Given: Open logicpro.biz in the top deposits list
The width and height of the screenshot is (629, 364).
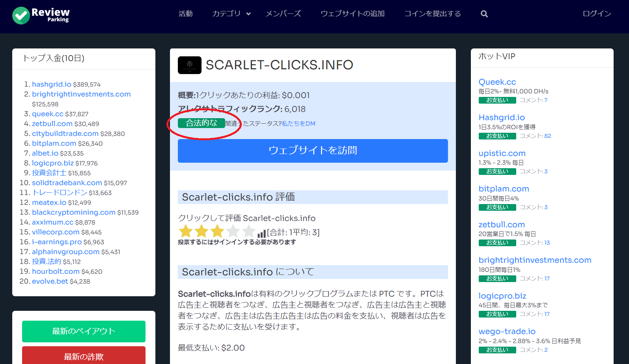Looking at the screenshot, I should click(x=53, y=163).
